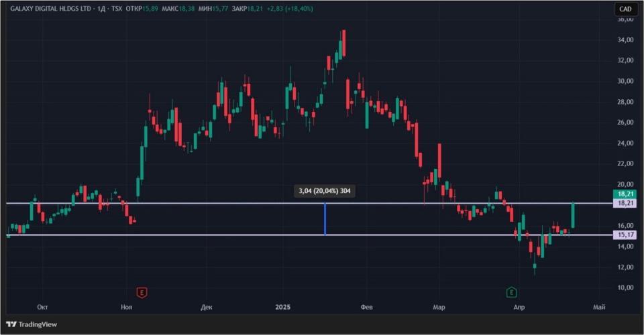Click the 18,21 horizontal line price label
Viewport: 644px width, 335px height.
[625, 204]
